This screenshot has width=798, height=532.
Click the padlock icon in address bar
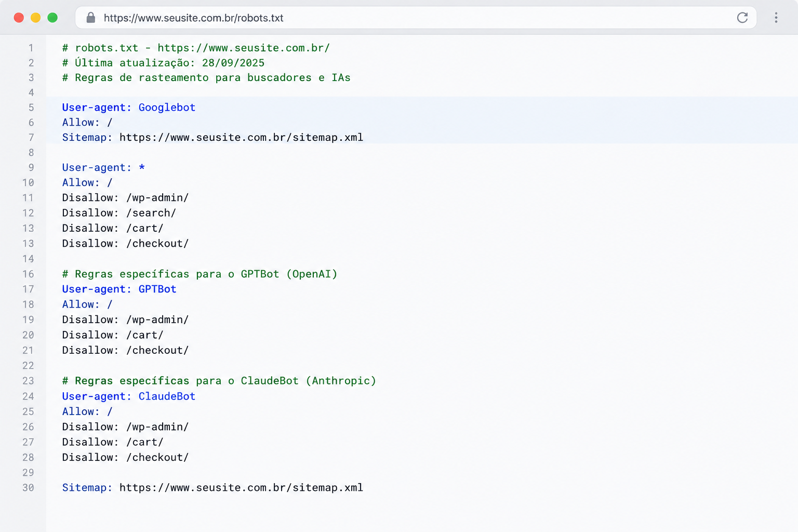point(91,18)
